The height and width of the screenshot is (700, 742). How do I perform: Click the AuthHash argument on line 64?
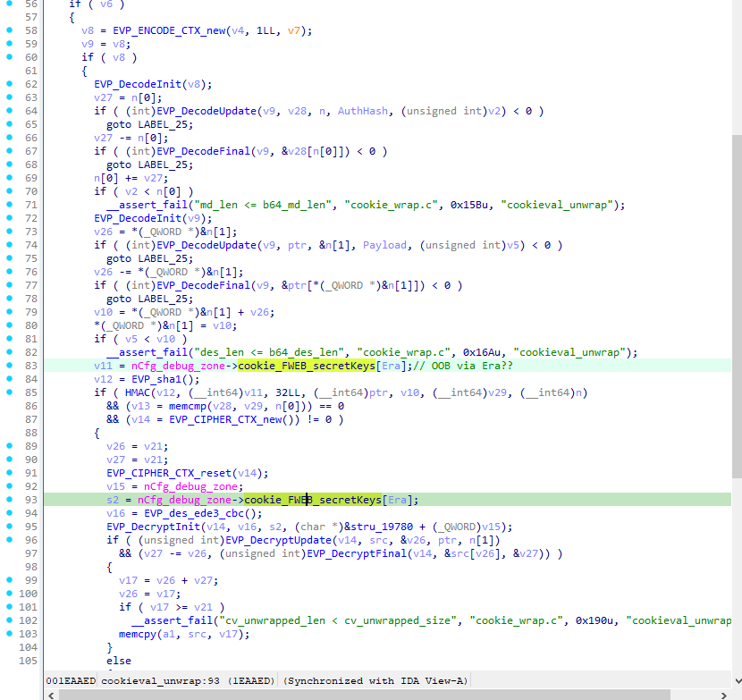[362, 111]
